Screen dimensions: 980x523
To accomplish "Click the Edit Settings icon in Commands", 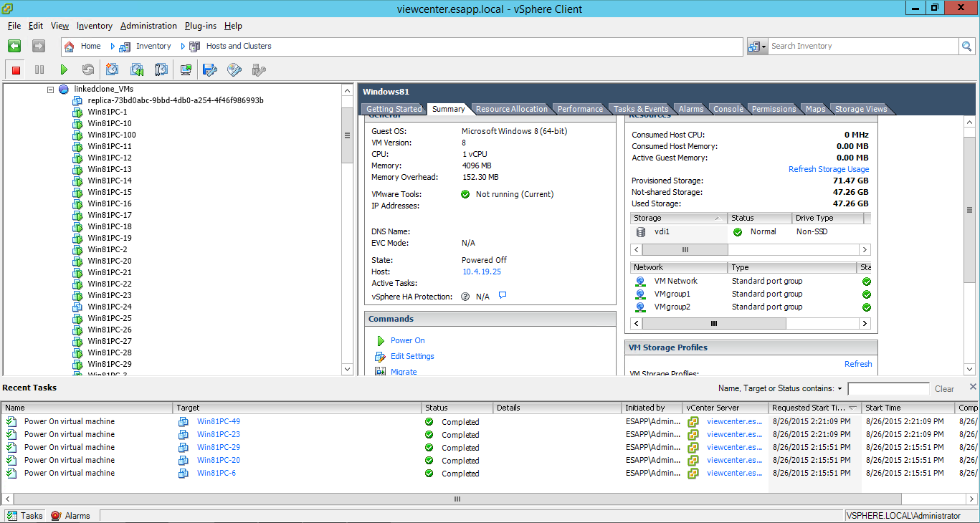I will (x=381, y=356).
